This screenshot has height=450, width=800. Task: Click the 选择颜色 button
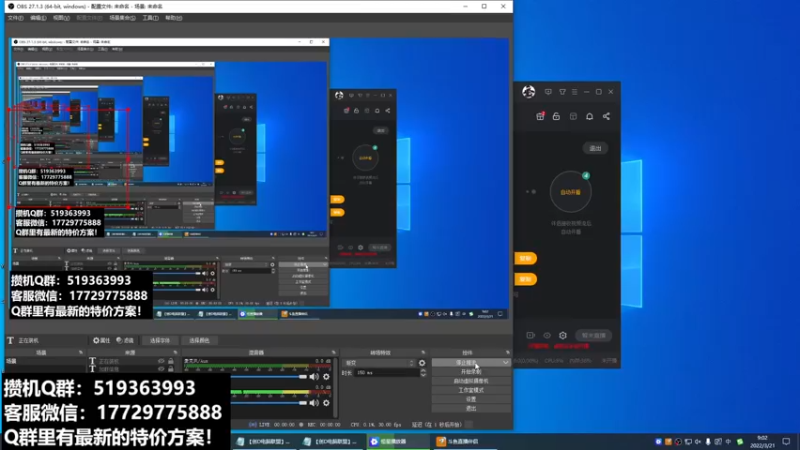199,340
